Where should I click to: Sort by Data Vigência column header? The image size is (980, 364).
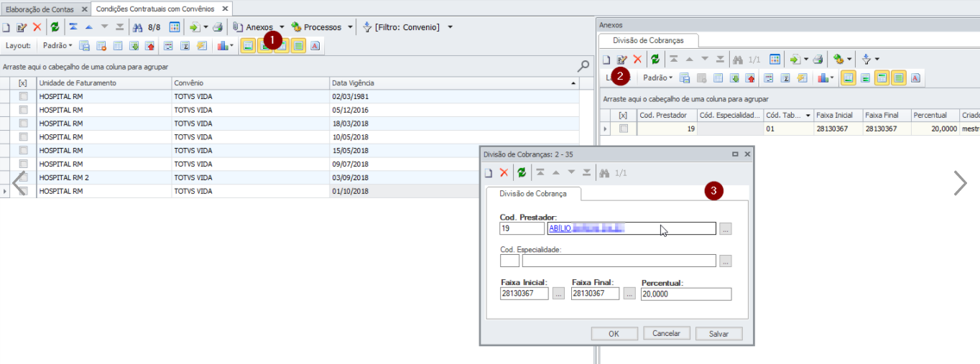454,83
